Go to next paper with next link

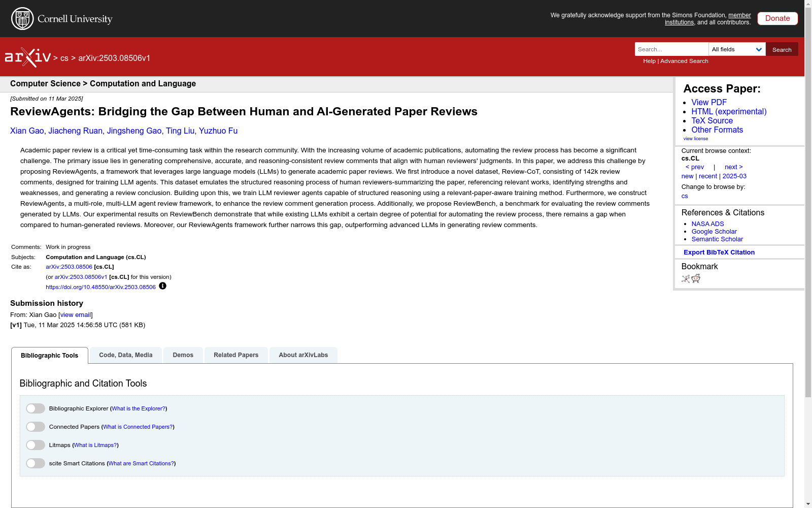[x=734, y=167]
